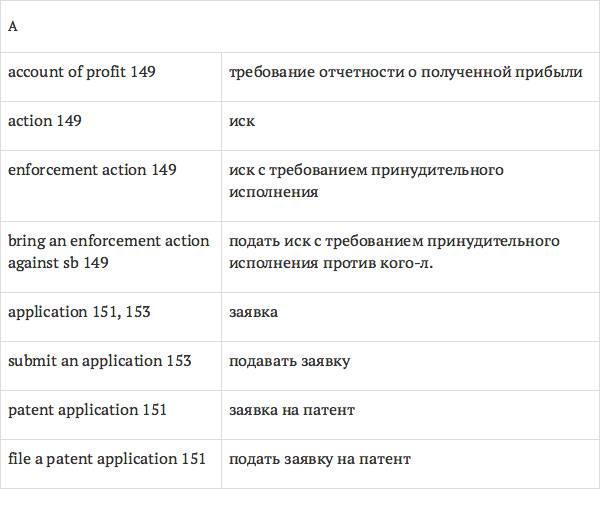Image resolution: width=600 pixels, height=509 pixels.
Task: Select the translation 'подавать заявку'
Action: (x=289, y=361)
